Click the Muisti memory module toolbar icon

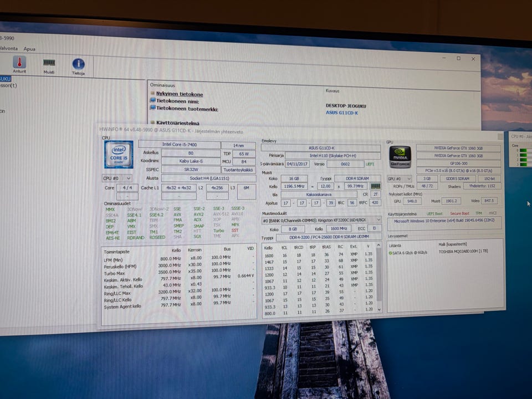click(x=49, y=63)
